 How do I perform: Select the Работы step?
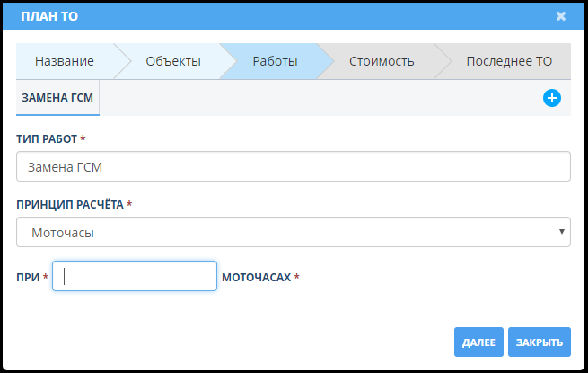pyautogui.click(x=275, y=61)
